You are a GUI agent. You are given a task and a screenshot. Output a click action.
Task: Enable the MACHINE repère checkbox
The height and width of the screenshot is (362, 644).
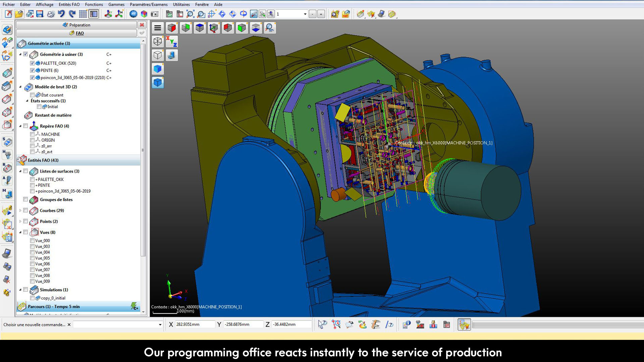tap(32, 134)
